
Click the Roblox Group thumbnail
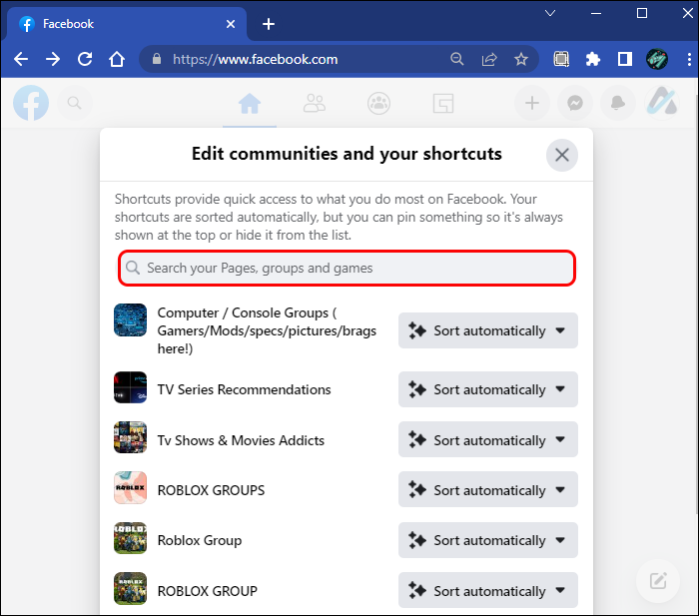pyautogui.click(x=131, y=540)
